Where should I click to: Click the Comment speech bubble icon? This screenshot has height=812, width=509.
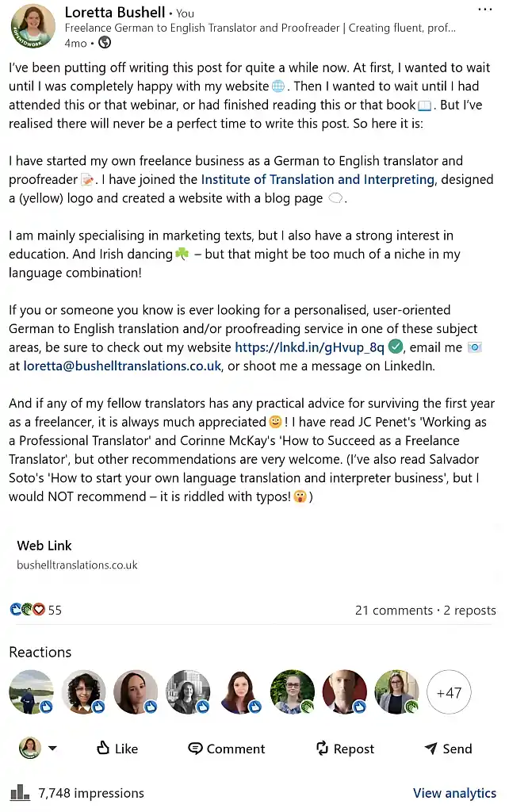pyautogui.click(x=195, y=748)
